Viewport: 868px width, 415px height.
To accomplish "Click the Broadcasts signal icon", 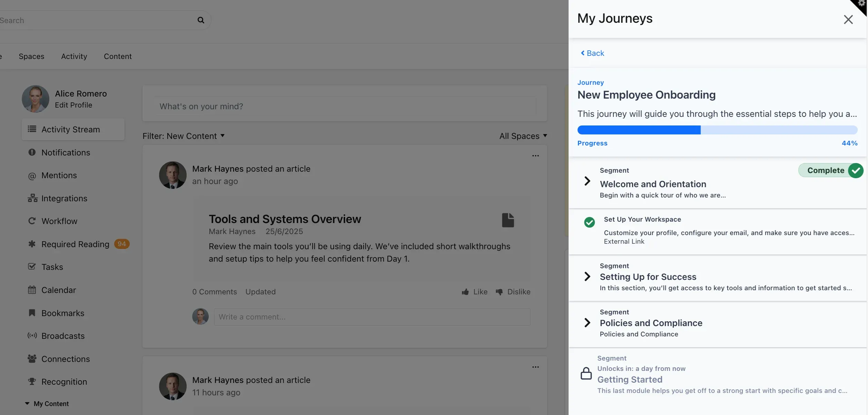I will tap(32, 335).
